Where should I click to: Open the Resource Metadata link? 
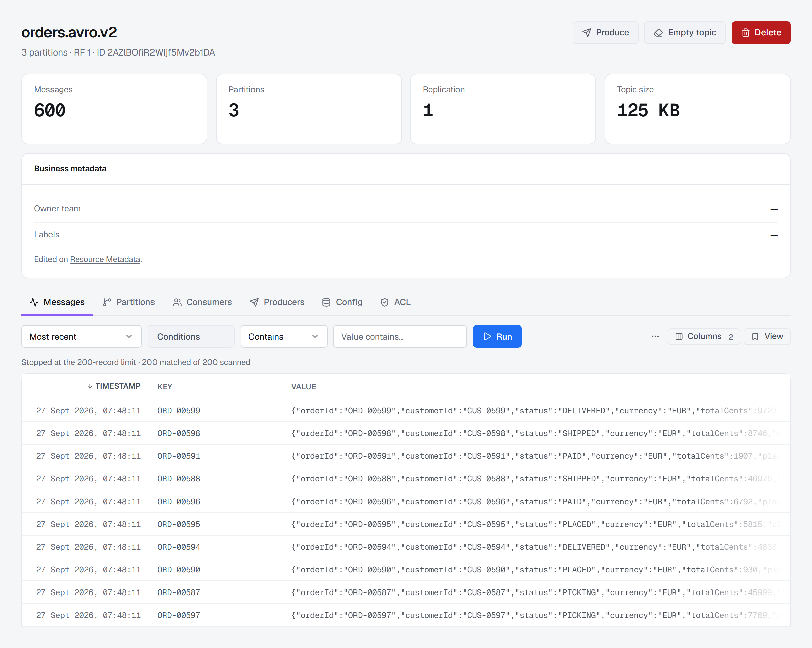click(x=105, y=259)
